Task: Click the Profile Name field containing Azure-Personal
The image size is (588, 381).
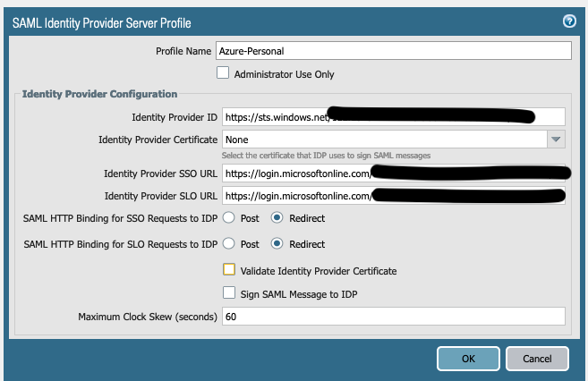Action: 394,51
